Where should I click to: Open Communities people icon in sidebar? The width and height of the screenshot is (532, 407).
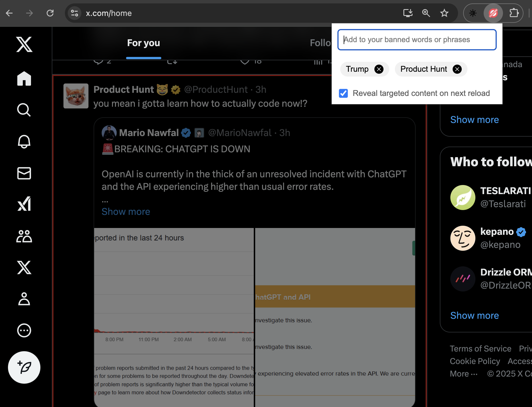click(24, 236)
